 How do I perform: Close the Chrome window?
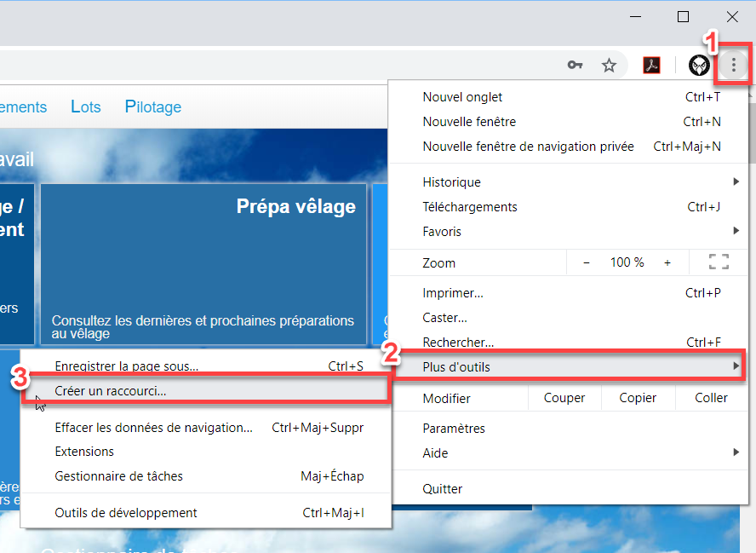[732, 17]
